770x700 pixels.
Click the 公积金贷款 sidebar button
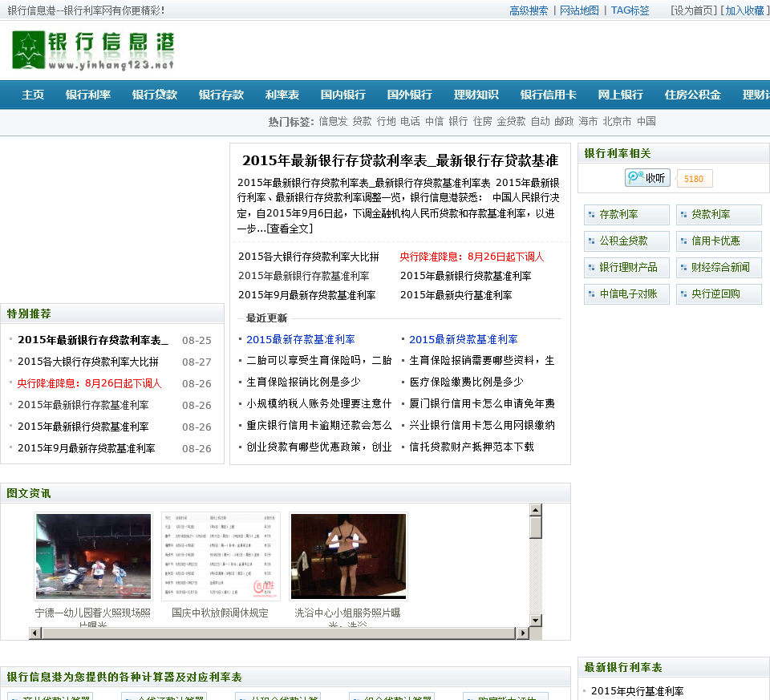click(626, 241)
